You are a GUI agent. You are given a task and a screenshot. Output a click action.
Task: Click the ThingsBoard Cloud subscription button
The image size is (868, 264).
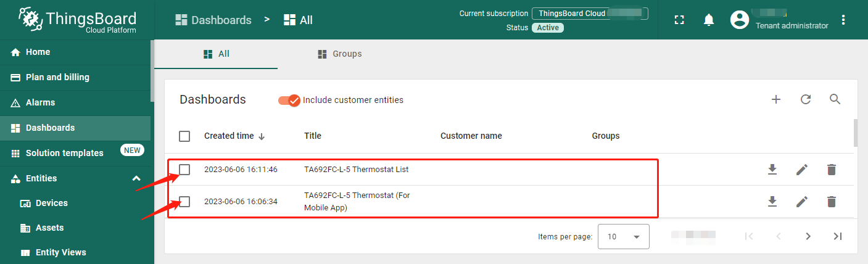[x=590, y=14]
